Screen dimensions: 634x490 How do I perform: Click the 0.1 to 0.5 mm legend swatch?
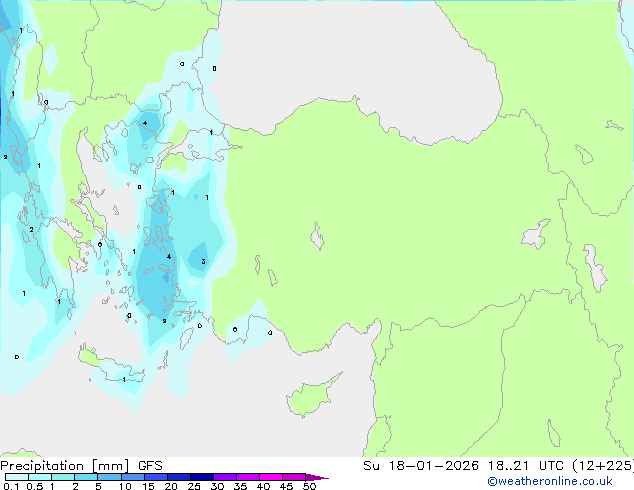(17, 477)
